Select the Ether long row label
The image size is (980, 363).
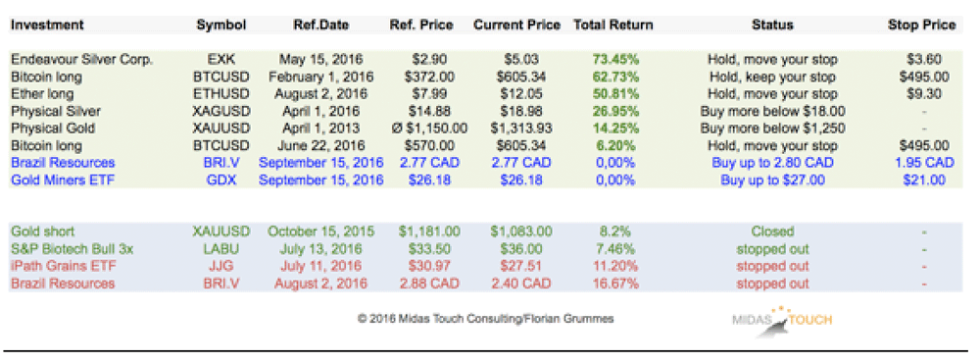[x=42, y=94]
